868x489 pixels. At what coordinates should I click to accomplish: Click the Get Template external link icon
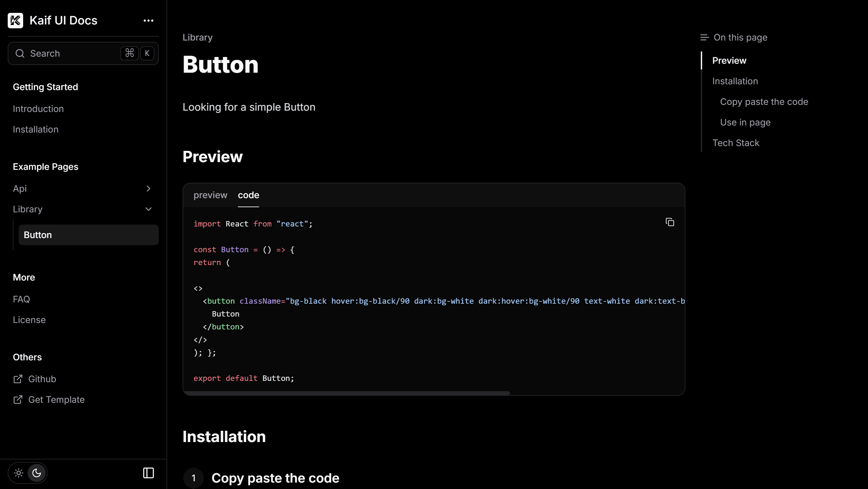click(x=18, y=400)
